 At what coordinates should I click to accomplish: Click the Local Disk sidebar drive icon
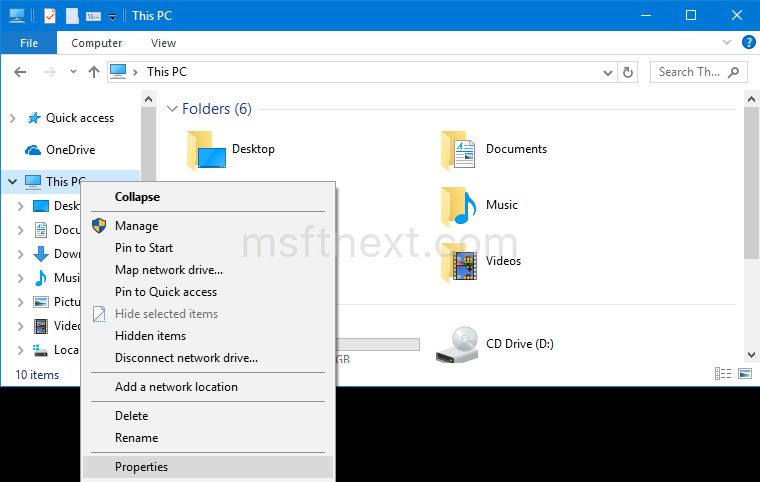click(41, 350)
